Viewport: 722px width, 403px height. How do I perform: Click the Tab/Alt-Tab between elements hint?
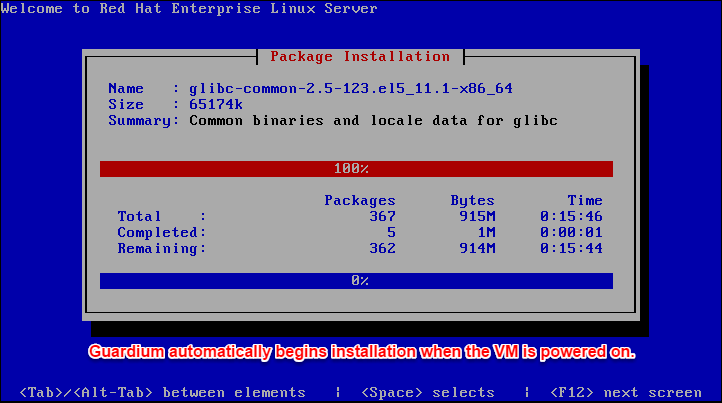point(162,392)
